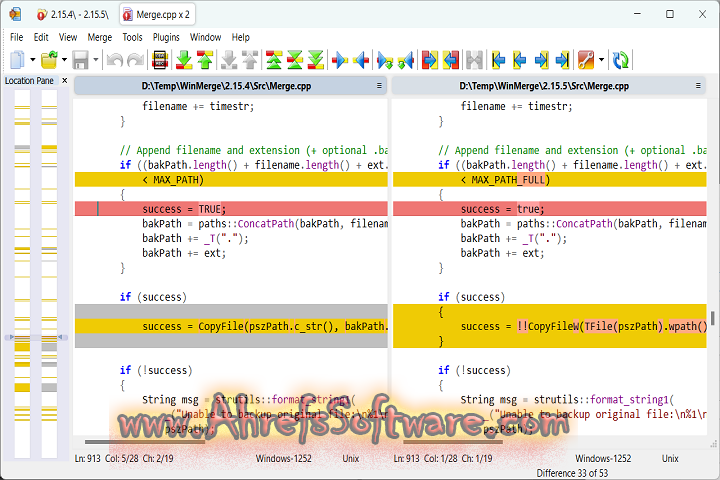Open the View menu
The width and height of the screenshot is (720, 480).
(68, 37)
